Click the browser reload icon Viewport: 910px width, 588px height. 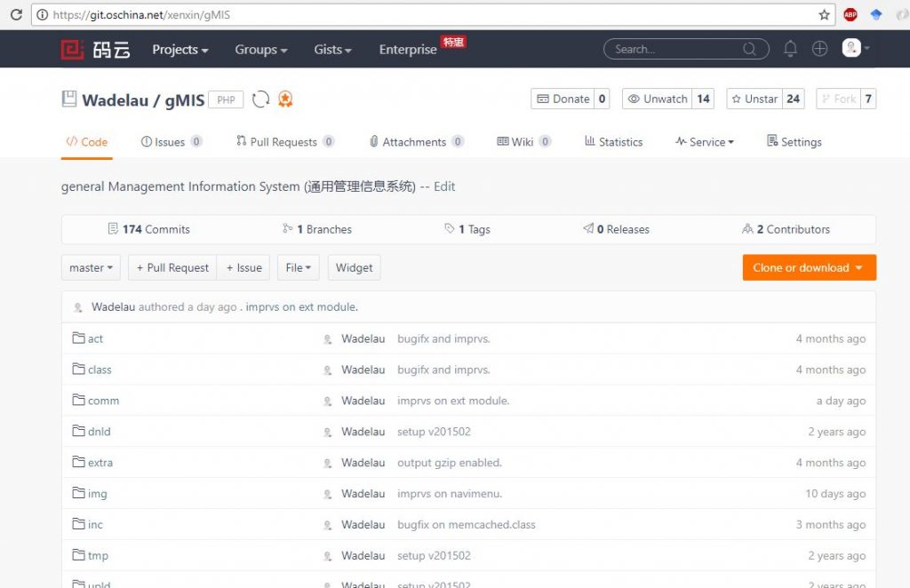tap(16, 15)
